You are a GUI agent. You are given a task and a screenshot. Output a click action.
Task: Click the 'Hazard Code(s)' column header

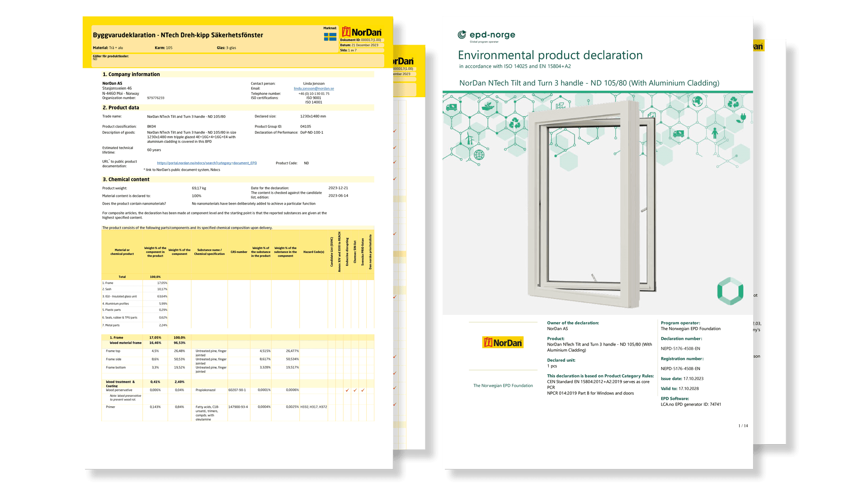[313, 252]
